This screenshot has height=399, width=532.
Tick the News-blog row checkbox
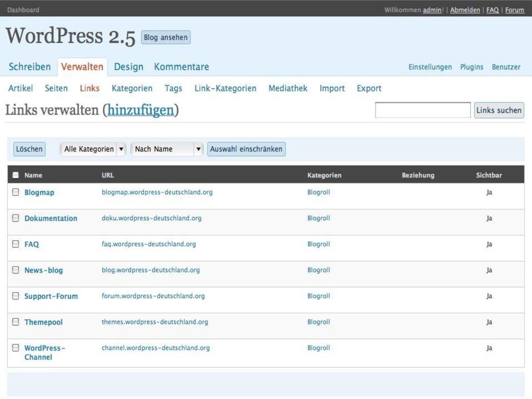pyautogui.click(x=16, y=270)
